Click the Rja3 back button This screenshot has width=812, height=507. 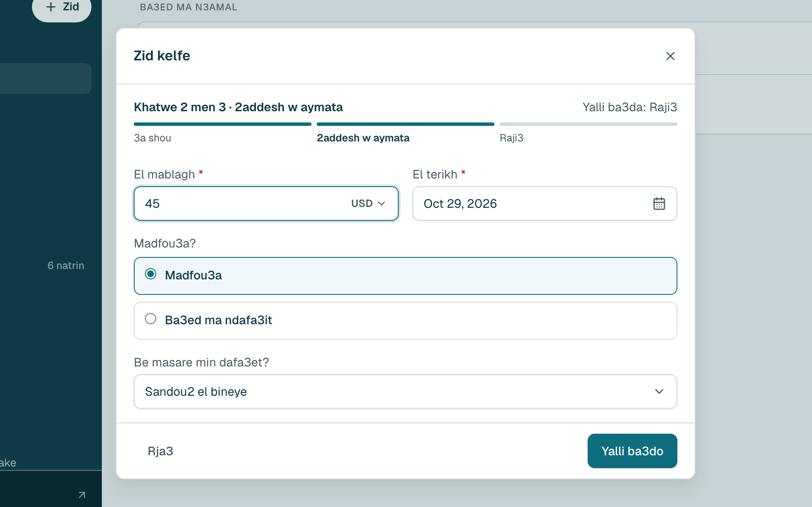[161, 451]
